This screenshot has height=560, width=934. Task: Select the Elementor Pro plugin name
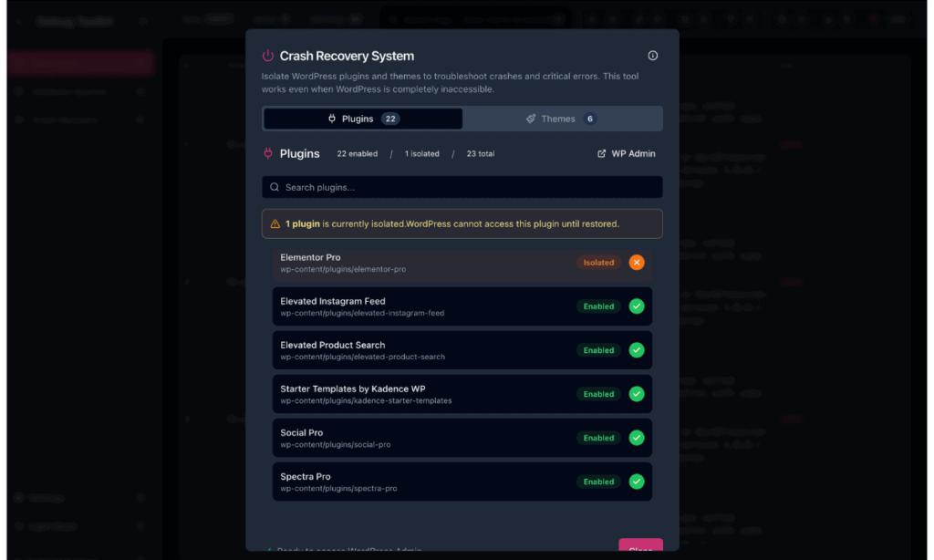pyautogui.click(x=310, y=257)
